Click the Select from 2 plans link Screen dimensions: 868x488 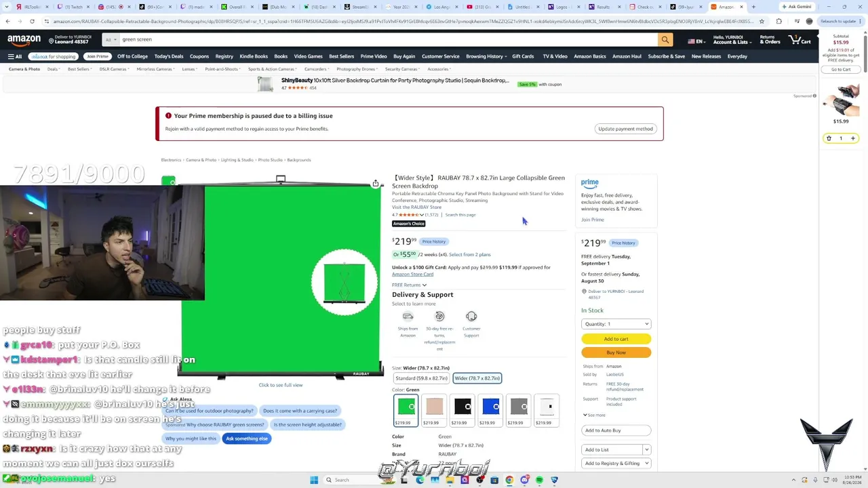tap(469, 255)
